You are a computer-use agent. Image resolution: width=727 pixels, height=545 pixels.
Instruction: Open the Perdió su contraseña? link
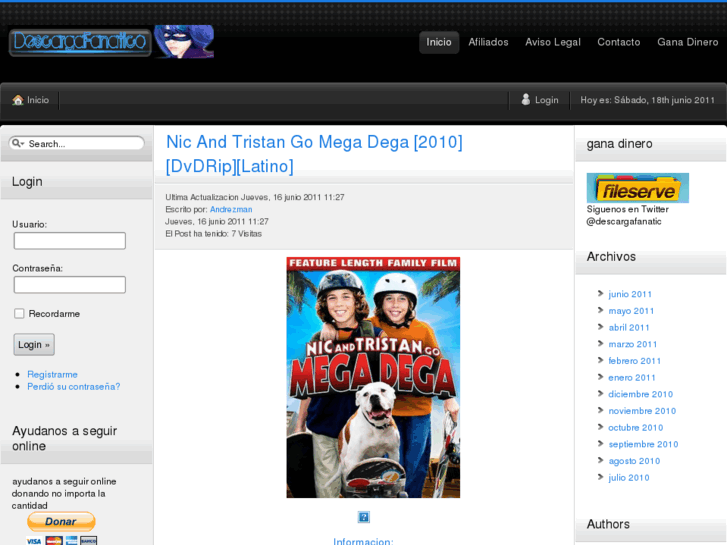pyautogui.click(x=74, y=386)
